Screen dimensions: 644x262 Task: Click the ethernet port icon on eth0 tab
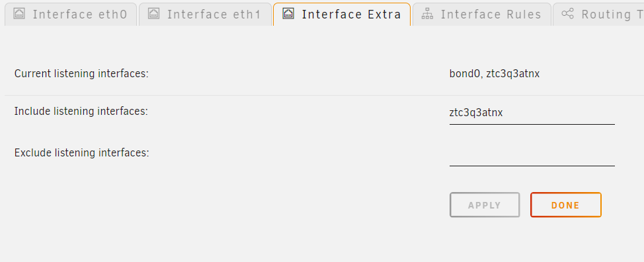click(x=19, y=14)
